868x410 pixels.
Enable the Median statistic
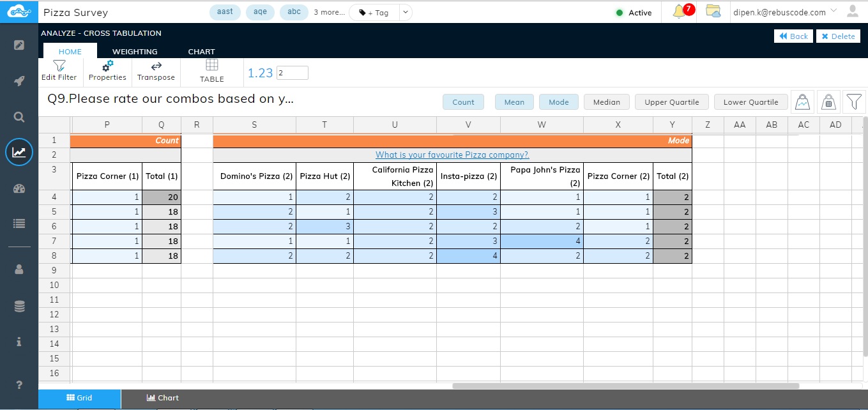pos(606,102)
